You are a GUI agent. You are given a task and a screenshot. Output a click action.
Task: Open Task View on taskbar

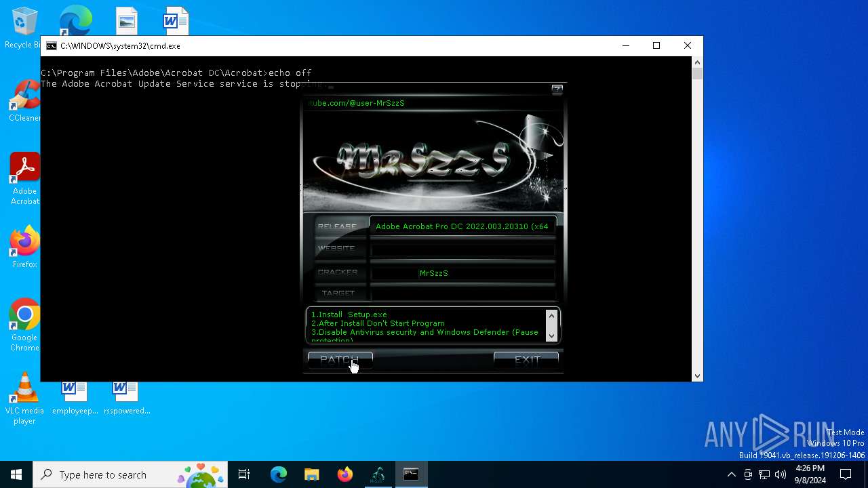[244, 474]
